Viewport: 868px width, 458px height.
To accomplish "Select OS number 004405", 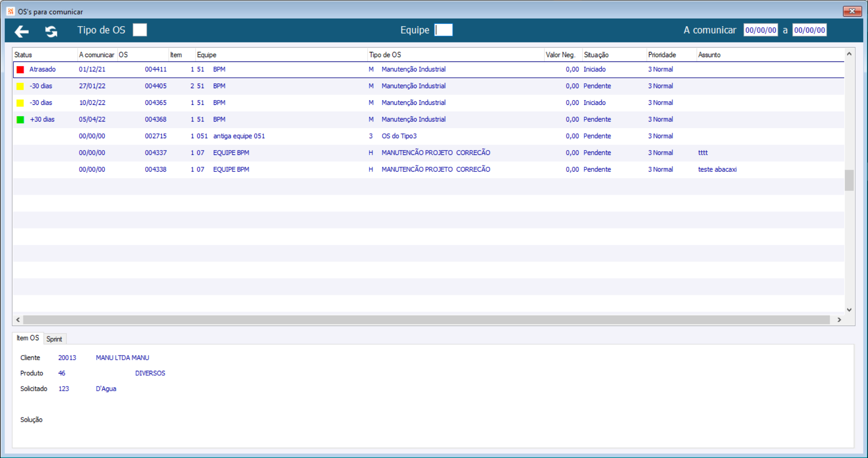I will [156, 86].
